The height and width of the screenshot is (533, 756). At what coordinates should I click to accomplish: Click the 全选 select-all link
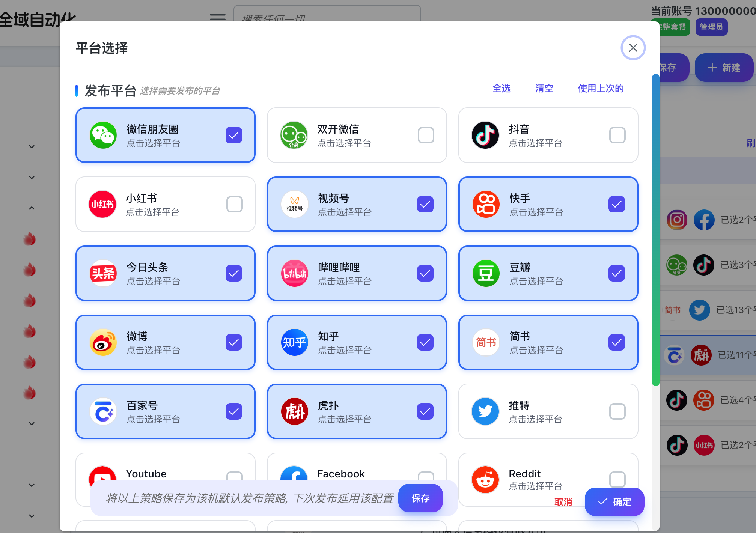501,89
